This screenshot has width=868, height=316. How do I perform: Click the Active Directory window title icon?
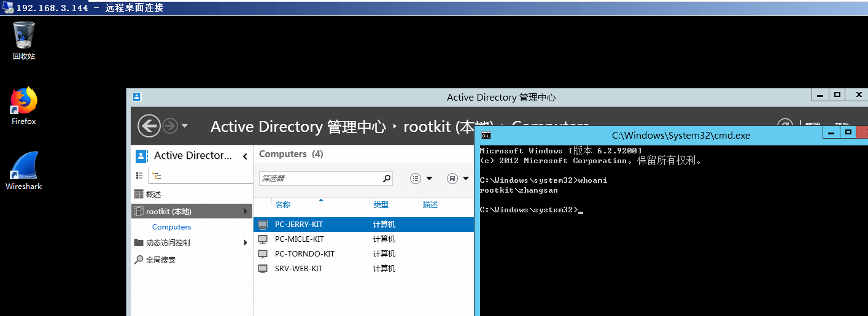click(x=136, y=97)
